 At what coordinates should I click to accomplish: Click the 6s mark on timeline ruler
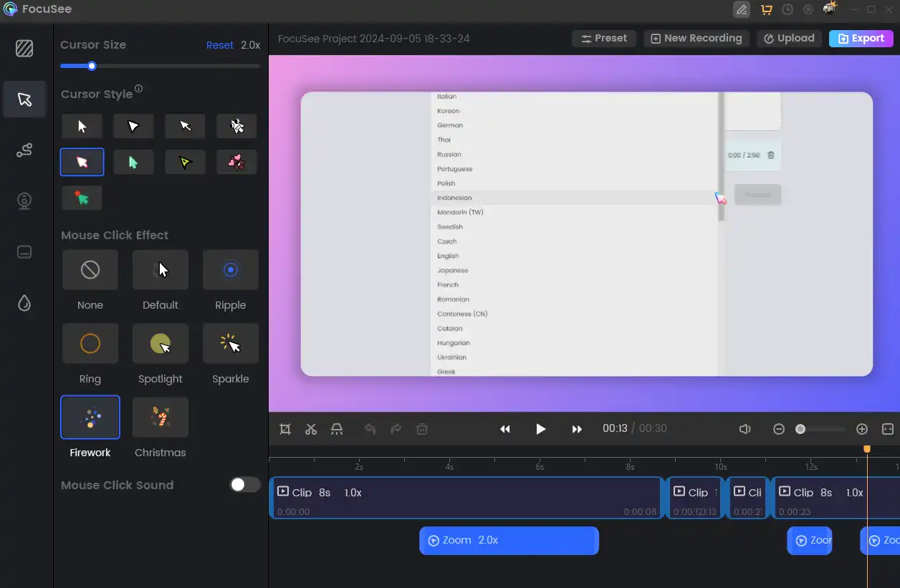(540, 466)
